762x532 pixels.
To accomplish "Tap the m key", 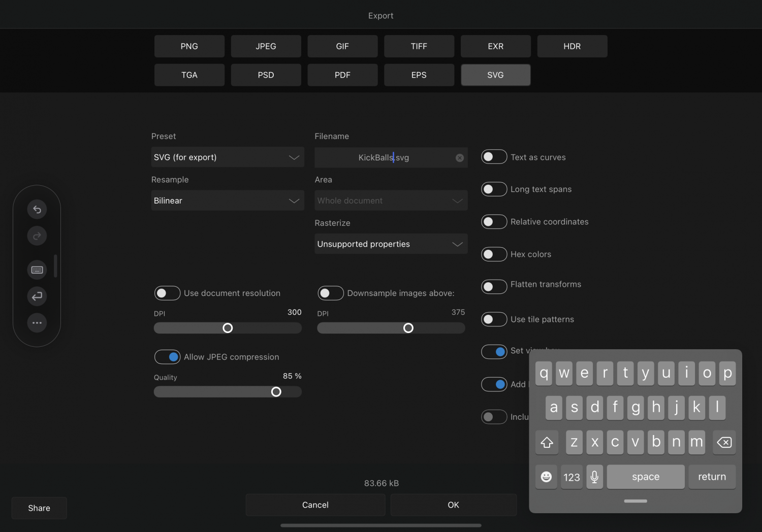I will [696, 442].
